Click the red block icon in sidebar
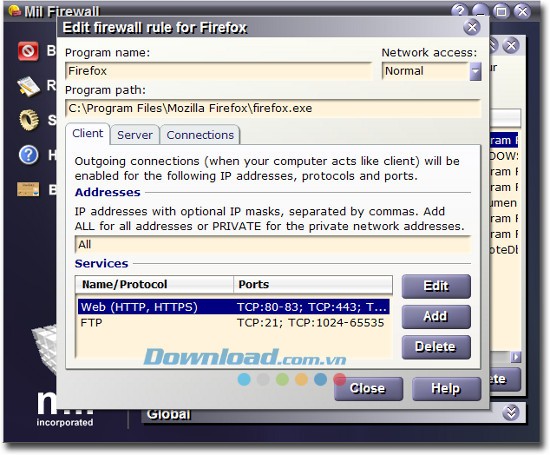This screenshot has width=550, height=455. coord(28,51)
